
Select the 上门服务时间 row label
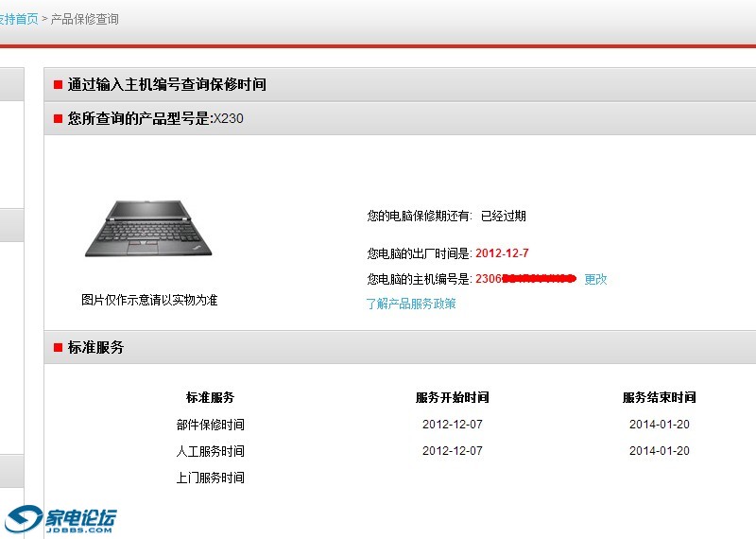210,478
